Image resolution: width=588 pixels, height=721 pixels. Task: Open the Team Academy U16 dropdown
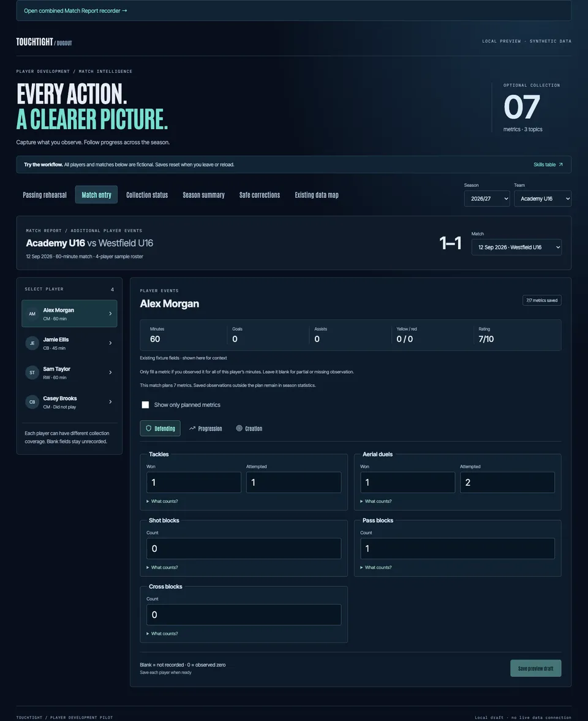(543, 198)
